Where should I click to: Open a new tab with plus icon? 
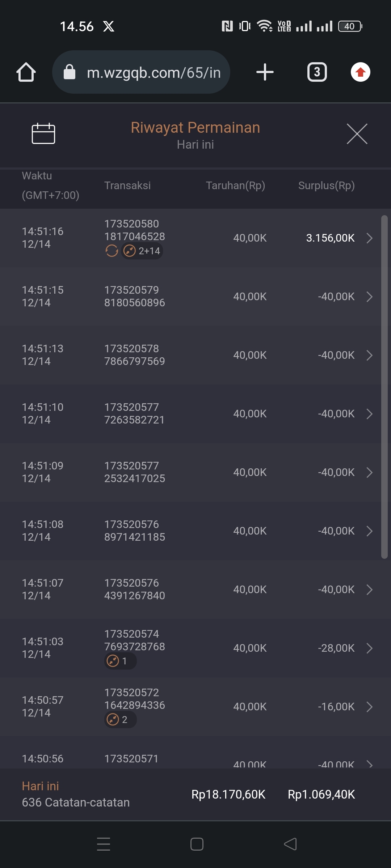click(265, 72)
